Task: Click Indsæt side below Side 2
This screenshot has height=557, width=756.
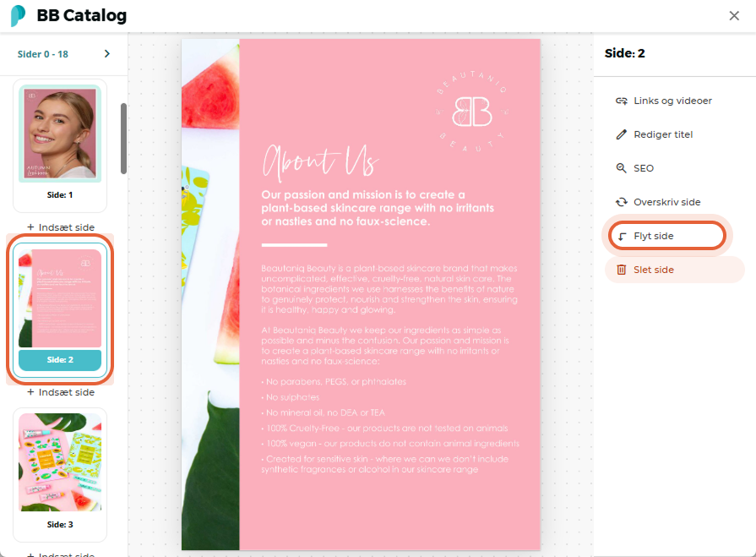Action: pos(61,392)
